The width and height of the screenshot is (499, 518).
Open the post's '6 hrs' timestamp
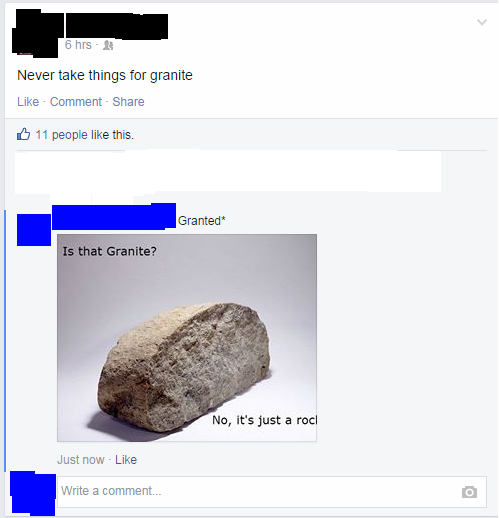click(x=78, y=45)
